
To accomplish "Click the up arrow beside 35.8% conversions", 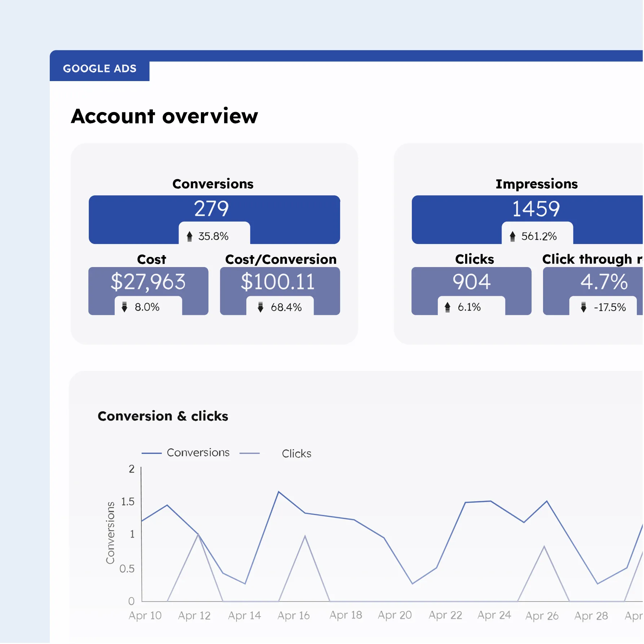I will [190, 236].
